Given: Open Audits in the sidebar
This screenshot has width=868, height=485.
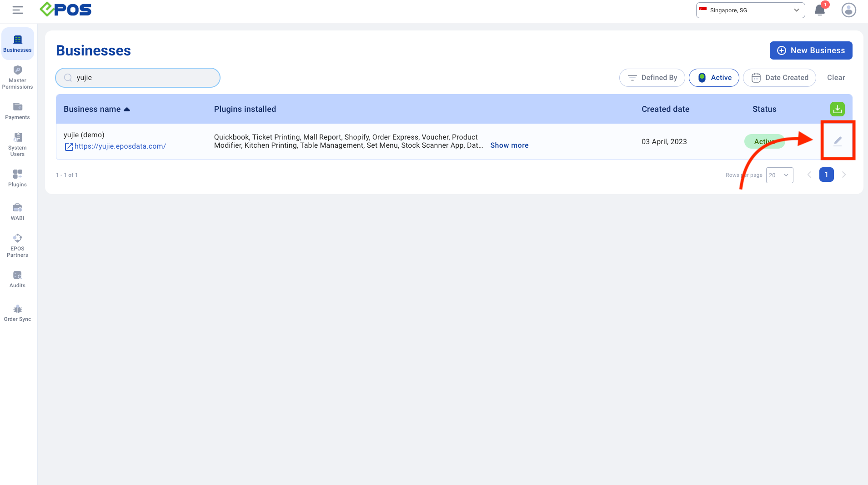Looking at the screenshot, I should pos(17,279).
